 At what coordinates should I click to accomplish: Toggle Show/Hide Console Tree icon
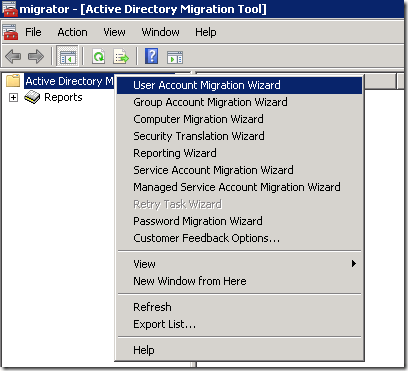[67, 56]
